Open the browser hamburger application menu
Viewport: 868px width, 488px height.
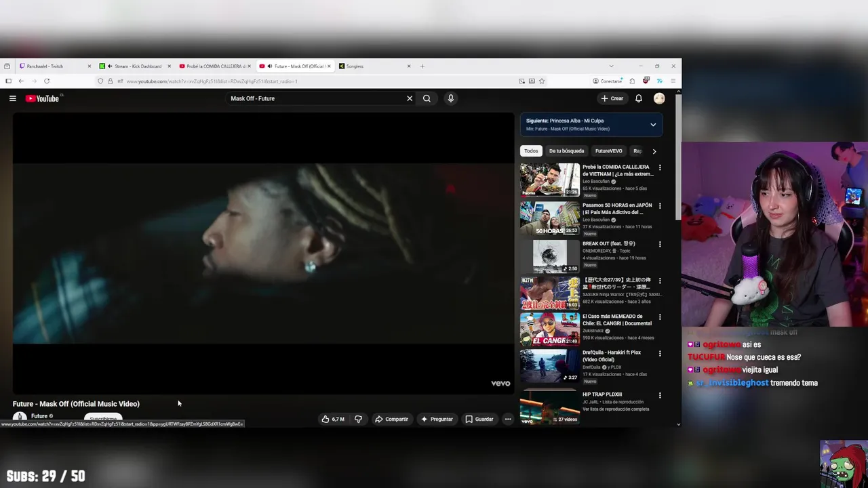pos(673,81)
